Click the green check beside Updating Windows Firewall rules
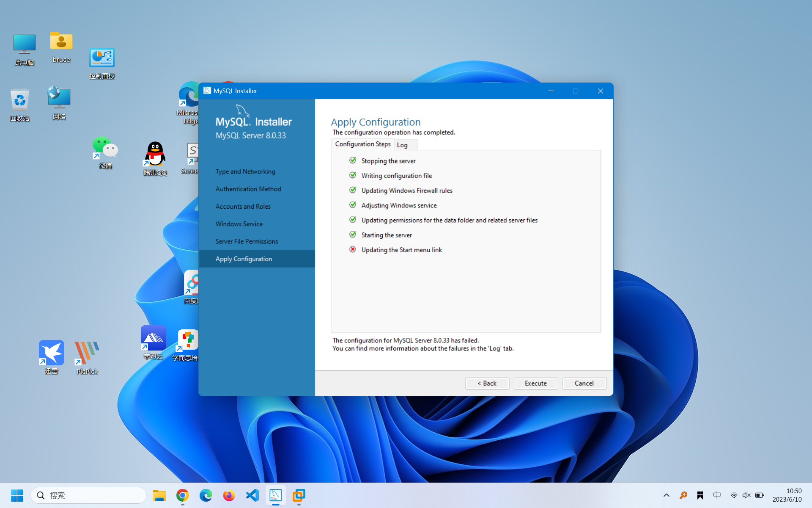812x508 pixels. (353, 190)
